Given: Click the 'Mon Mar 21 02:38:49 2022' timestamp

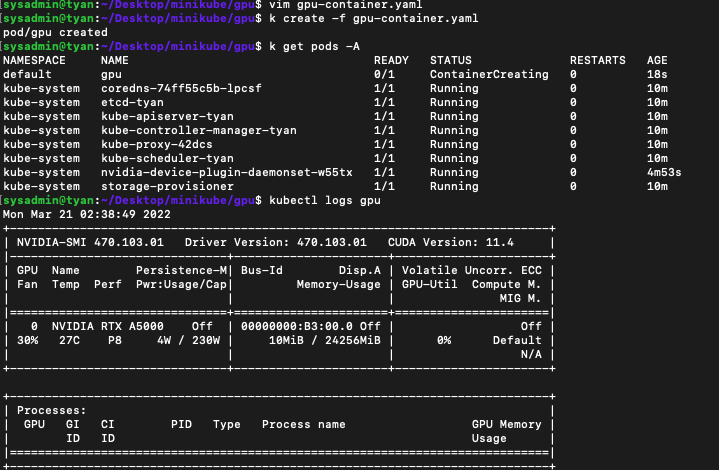Looking at the screenshot, I should pyautogui.click(x=87, y=214).
